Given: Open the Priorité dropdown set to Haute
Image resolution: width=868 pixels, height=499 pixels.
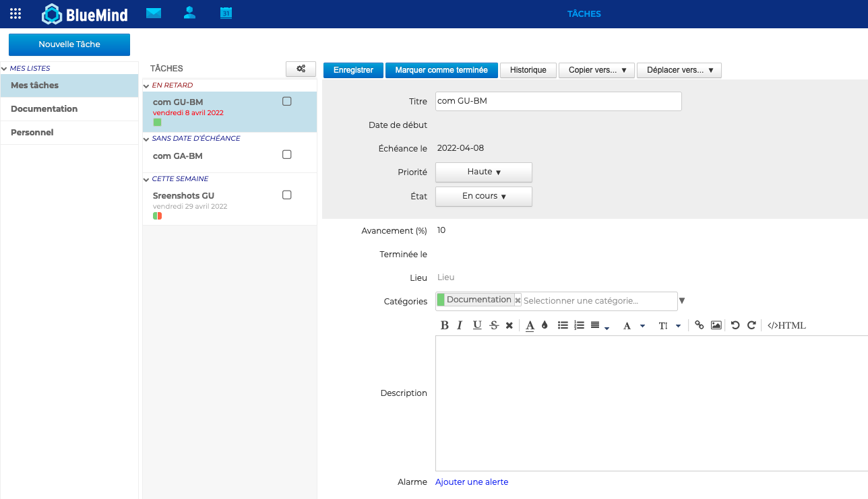Looking at the screenshot, I should [x=484, y=172].
